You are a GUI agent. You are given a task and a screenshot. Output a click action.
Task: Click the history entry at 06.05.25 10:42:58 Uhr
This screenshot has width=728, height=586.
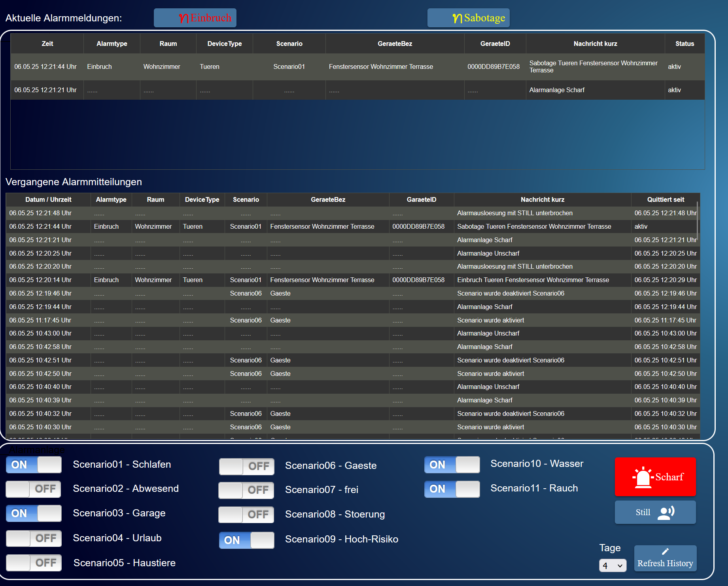tap(353, 347)
